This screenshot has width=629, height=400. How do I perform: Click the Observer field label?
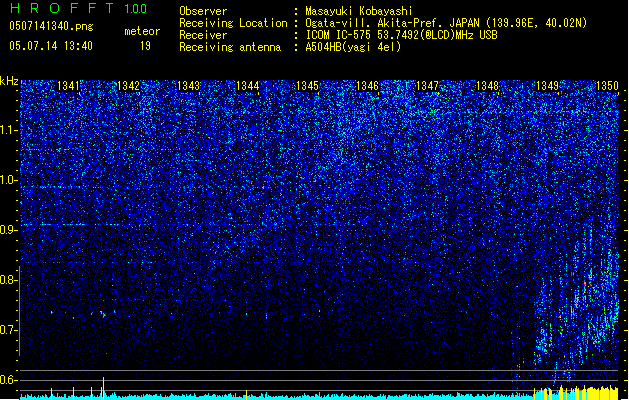(x=203, y=11)
